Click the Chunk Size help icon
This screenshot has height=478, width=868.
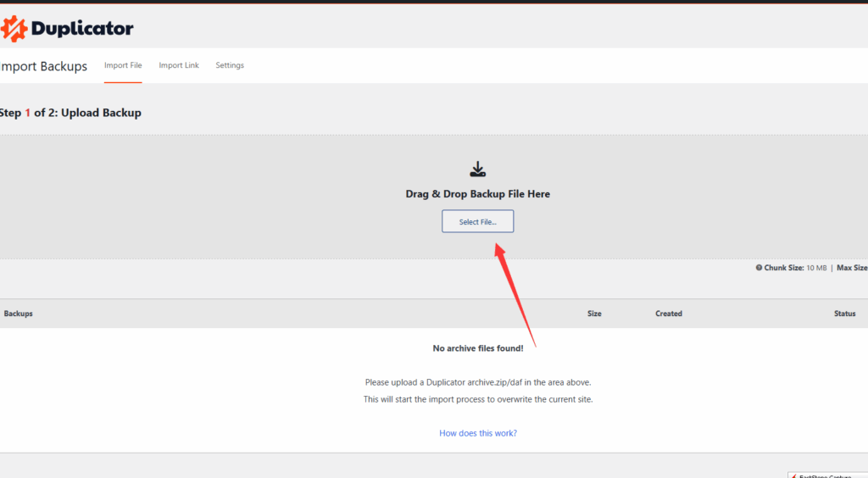pyautogui.click(x=759, y=268)
